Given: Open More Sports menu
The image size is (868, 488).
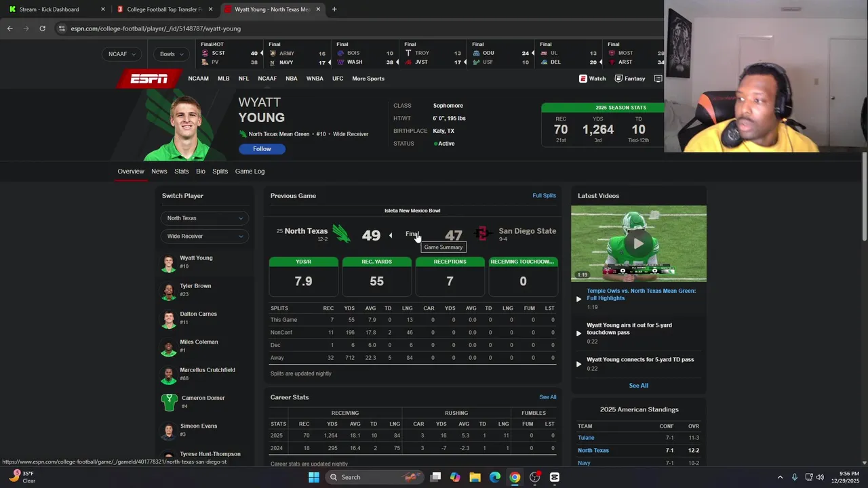Looking at the screenshot, I should pos(368,79).
